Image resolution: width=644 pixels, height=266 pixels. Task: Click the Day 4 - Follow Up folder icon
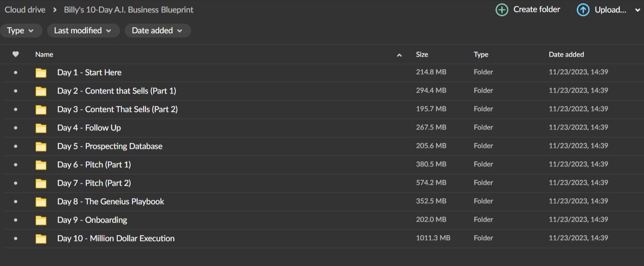tap(41, 128)
